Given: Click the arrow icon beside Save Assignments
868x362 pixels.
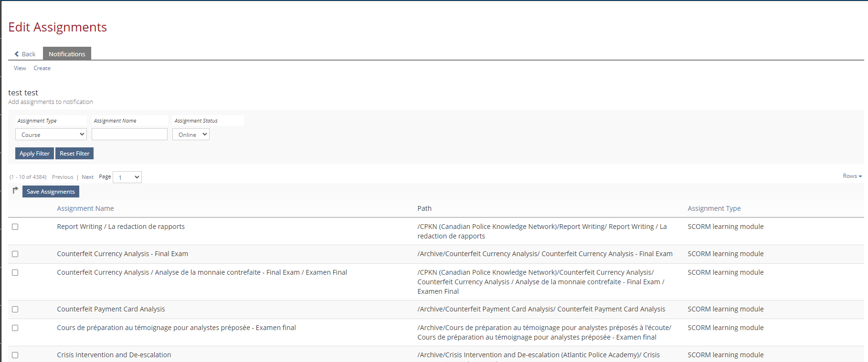Looking at the screenshot, I should pyautogui.click(x=15, y=190).
